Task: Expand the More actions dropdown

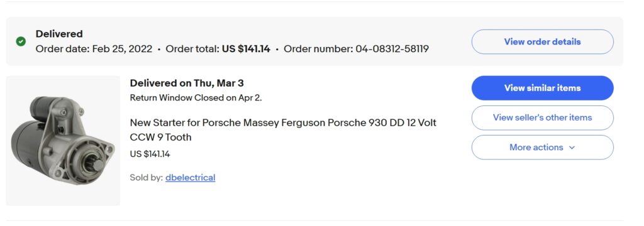Action: [542, 148]
